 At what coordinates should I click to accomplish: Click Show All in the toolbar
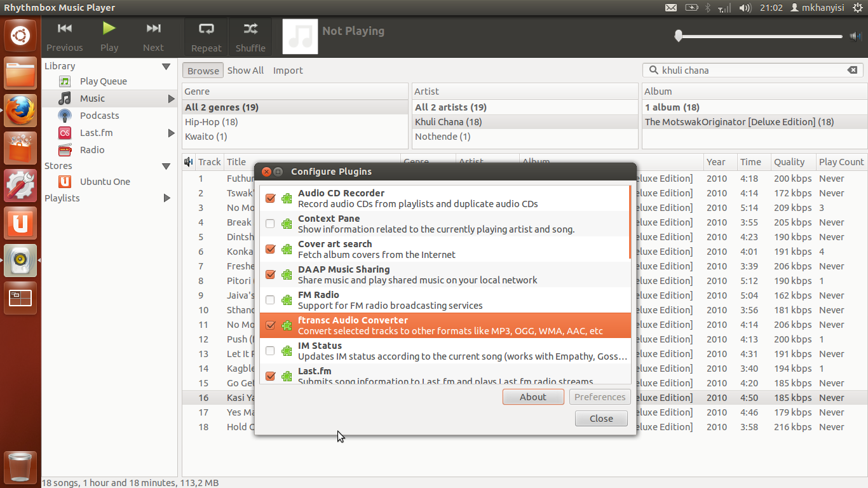245,71
